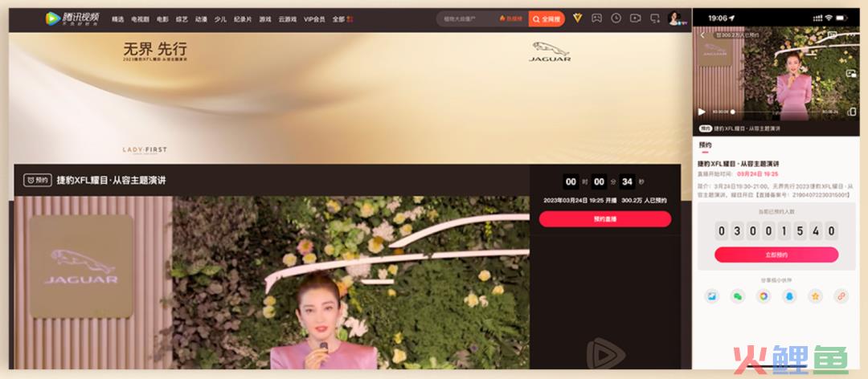Click the 简介 description paragraph in phone view

[x=776, y=191]
